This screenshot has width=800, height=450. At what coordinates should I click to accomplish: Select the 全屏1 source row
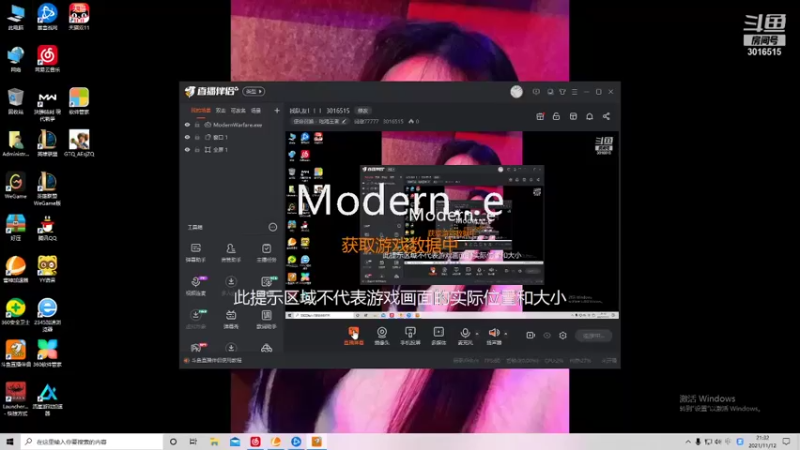coord(232,149)
